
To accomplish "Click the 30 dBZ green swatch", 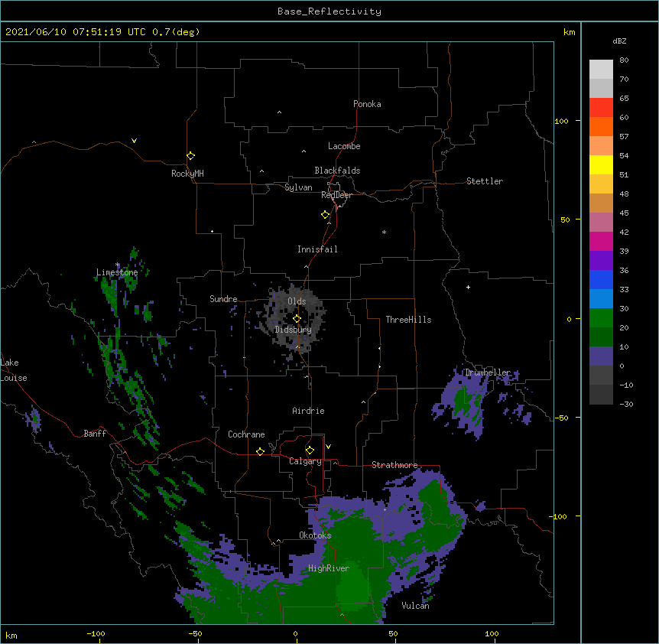I will coord(601,318).
